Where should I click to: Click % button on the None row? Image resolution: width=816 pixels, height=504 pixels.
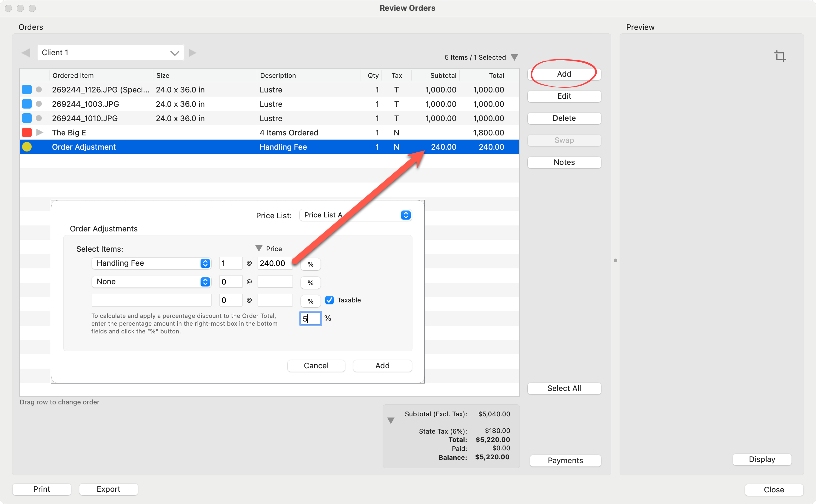pyautogui.click(x=310, y=283)
